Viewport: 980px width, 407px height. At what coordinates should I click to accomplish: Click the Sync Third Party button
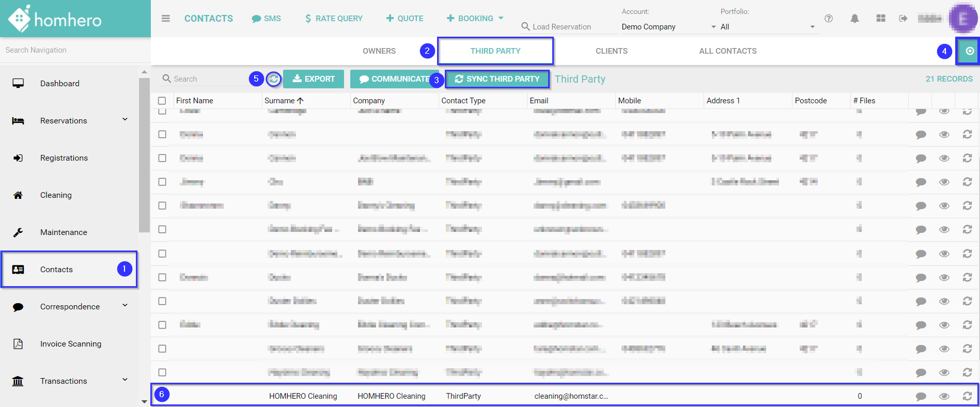click(497, 79)
